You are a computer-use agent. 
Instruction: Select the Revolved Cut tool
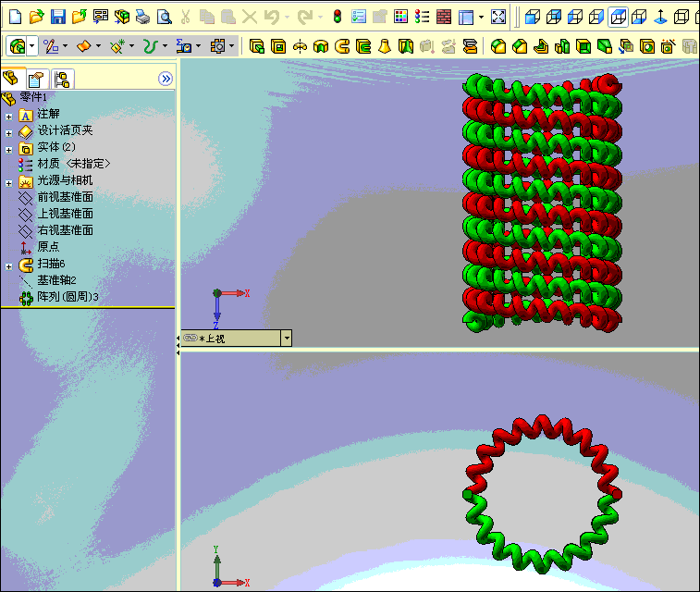321,46
